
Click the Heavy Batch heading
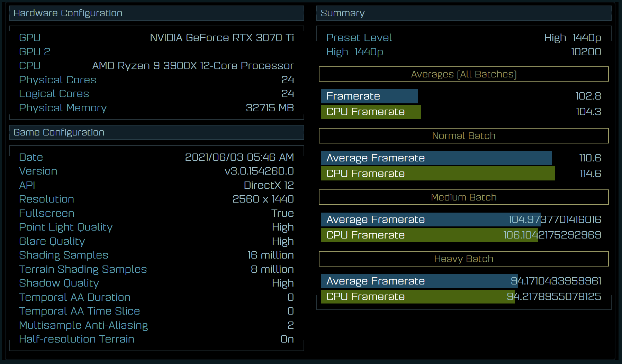(x=464, y=259)
